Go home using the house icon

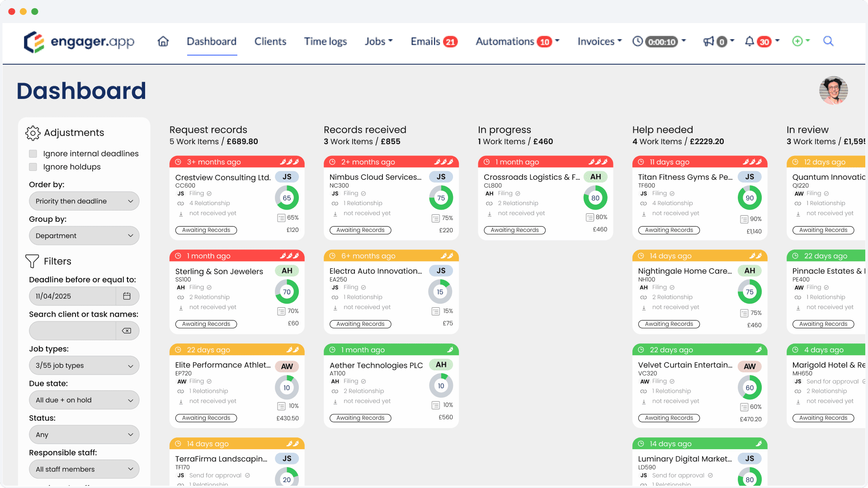[x=163, y=41]
